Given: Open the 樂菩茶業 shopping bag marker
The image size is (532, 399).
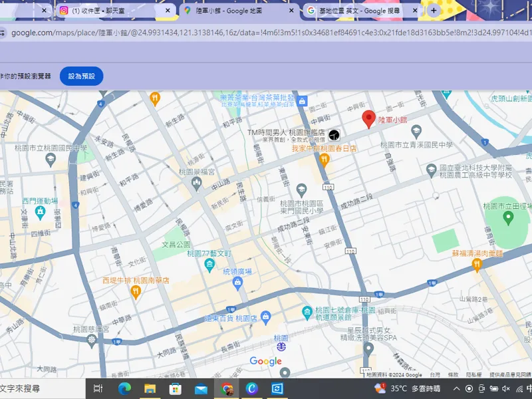Looking at the screenshot, I should pyautogui.click(x=302, y=101).
